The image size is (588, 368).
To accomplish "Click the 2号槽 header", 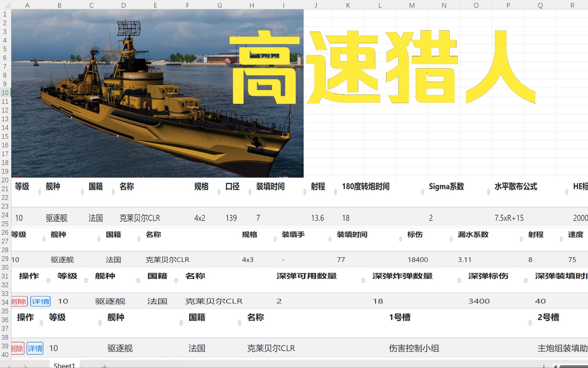I will [548, 317].
